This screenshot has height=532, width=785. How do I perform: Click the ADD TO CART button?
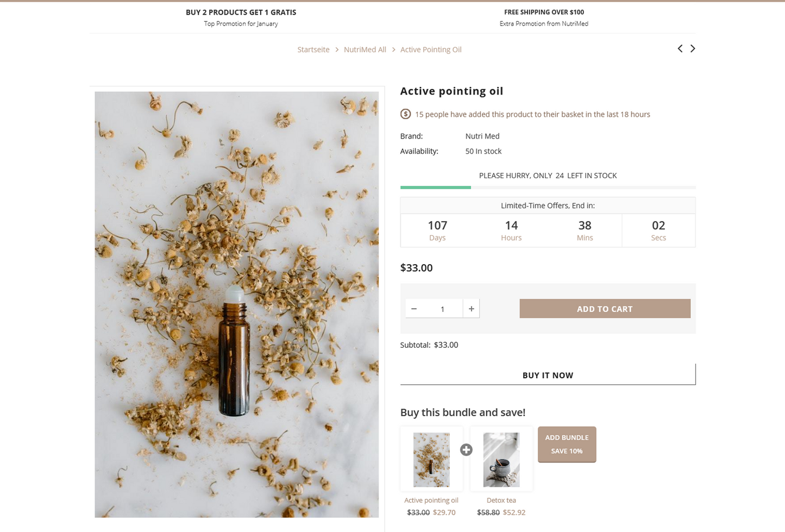(605, 308)
